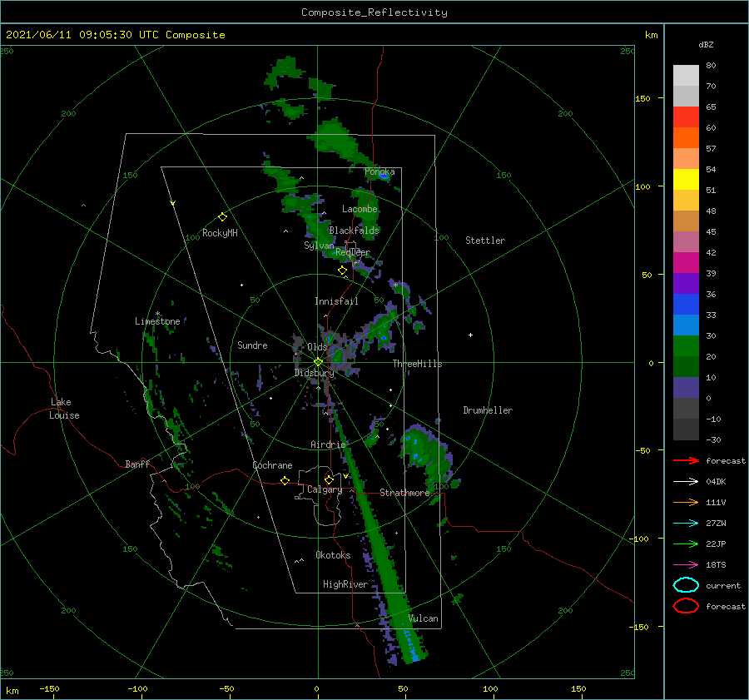This screenshot has height=700, width=749.
Task: Select the orange 111V arrow symbol
Action: tap(686, 502)
